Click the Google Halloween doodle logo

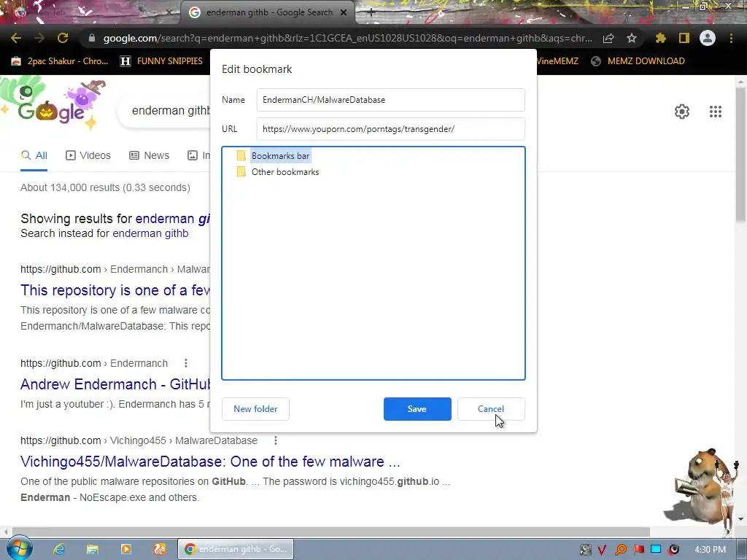tap(52, 105)
